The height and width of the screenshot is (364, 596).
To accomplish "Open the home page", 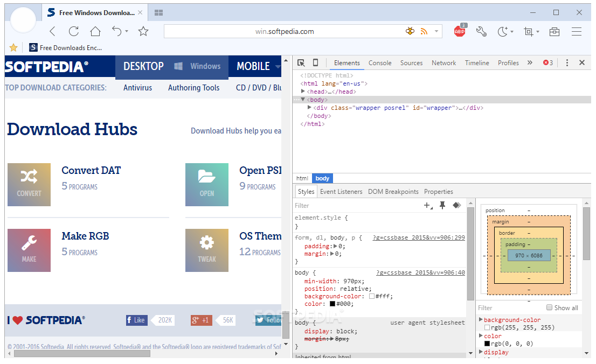I will click(95, 31).
